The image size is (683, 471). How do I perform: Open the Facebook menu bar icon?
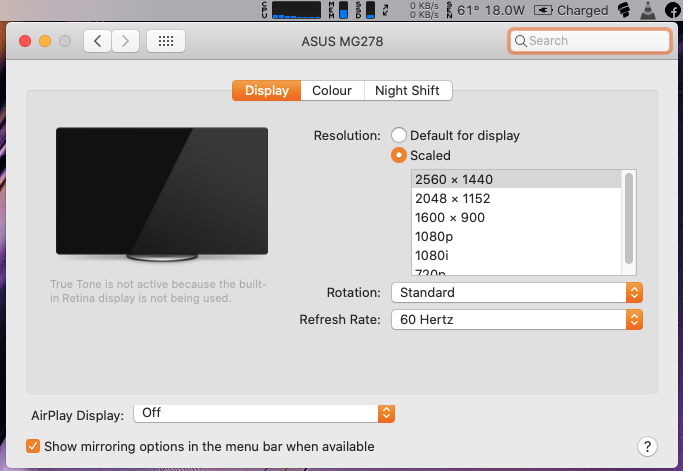(x=673, y=10)
